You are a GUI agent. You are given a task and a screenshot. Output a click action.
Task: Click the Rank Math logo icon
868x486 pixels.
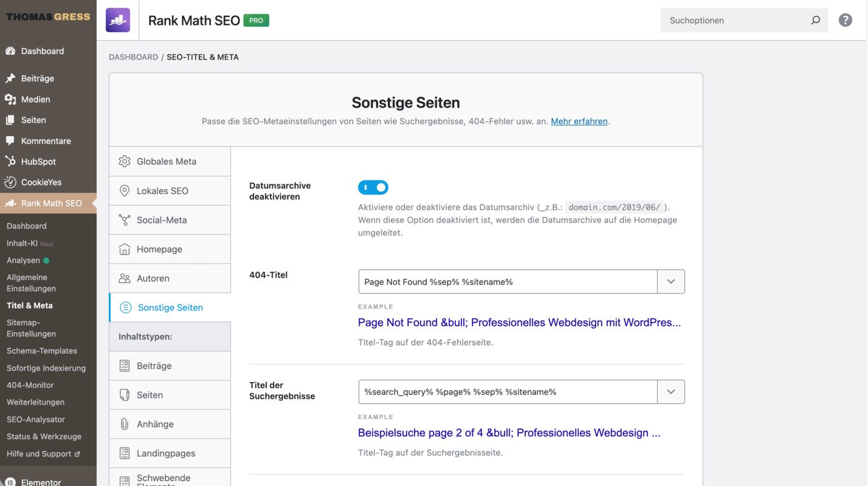coord(117,20)
